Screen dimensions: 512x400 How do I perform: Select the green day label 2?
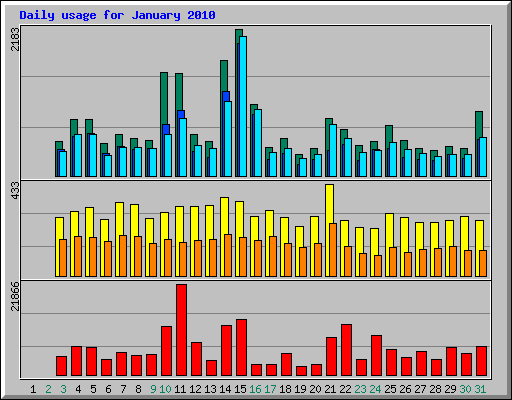click(x=48, y=389)
